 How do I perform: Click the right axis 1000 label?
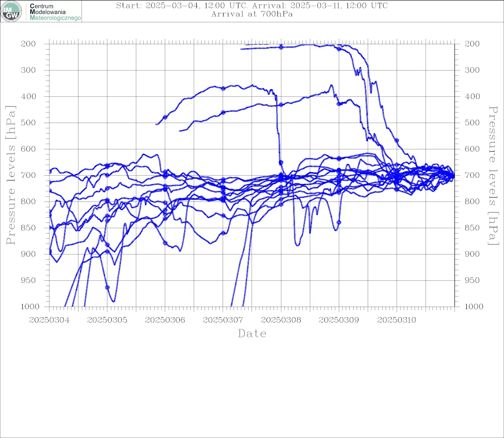474,307
